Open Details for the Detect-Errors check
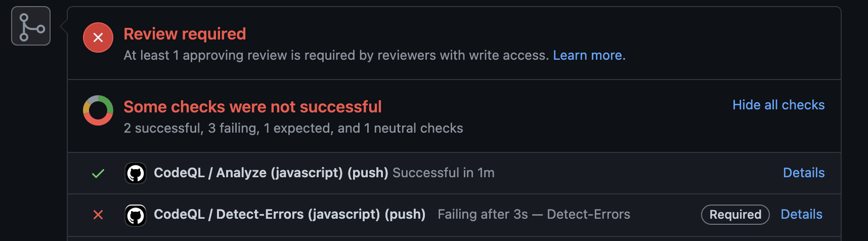The width and height of the screenshot is (868, 241). pyautogui.click(x=801, y=214)
